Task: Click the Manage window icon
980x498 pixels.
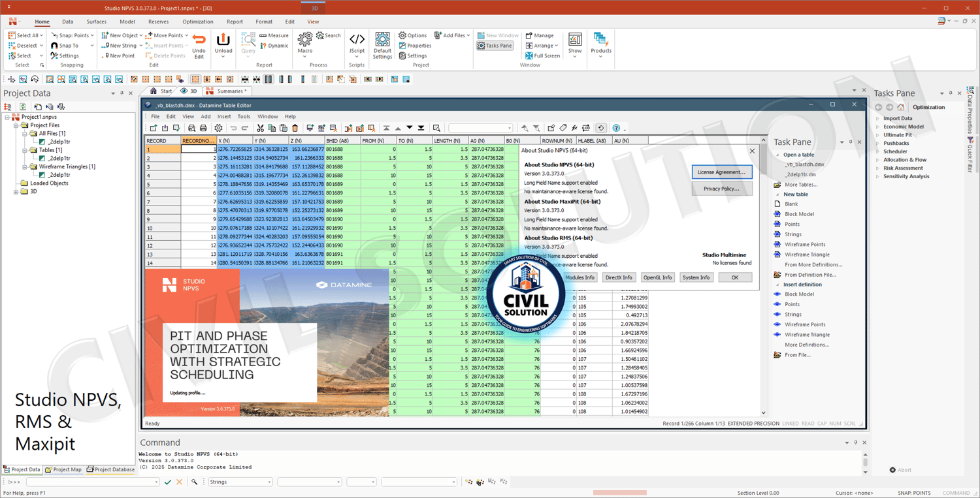Action: point(539,35)
